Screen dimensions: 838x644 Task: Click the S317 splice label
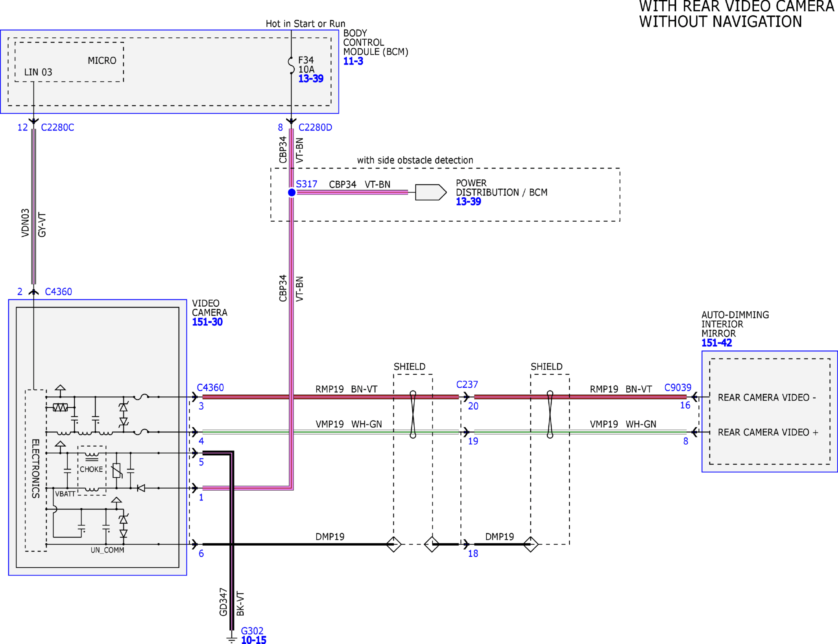click(x=306, y=184)
